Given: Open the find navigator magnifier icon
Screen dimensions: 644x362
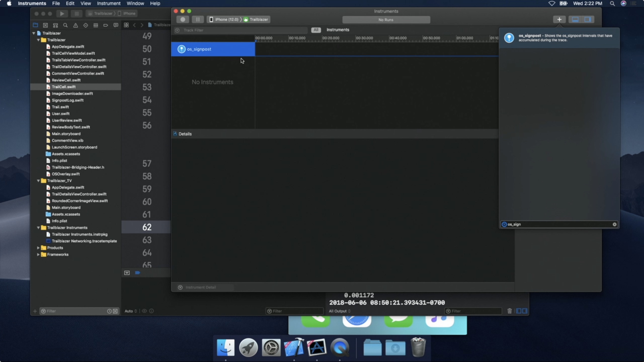Looking at the screenshot, I should click(65, 25).
